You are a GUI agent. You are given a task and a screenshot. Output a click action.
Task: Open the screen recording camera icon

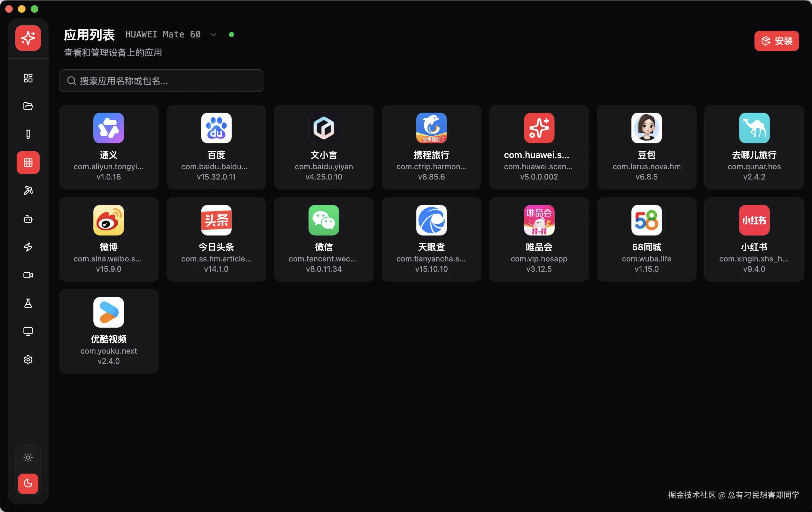(28, 275)
